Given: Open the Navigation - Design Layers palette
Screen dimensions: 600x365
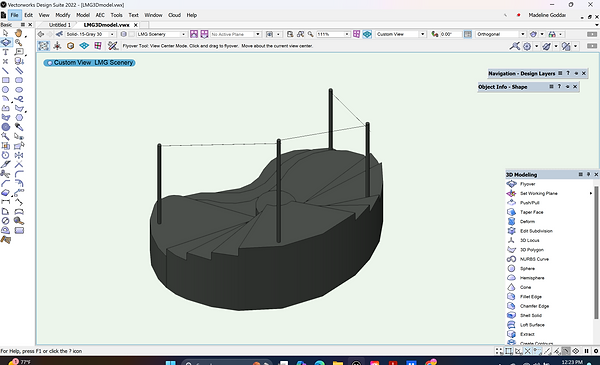Looking at the screenshot, I should click(522, 73).
